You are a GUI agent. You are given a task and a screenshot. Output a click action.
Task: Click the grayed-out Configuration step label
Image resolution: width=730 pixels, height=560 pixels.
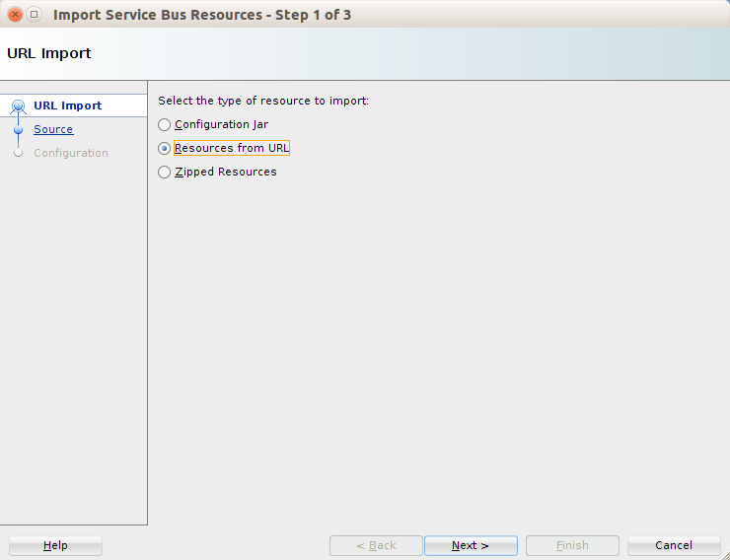click(71, 153)
